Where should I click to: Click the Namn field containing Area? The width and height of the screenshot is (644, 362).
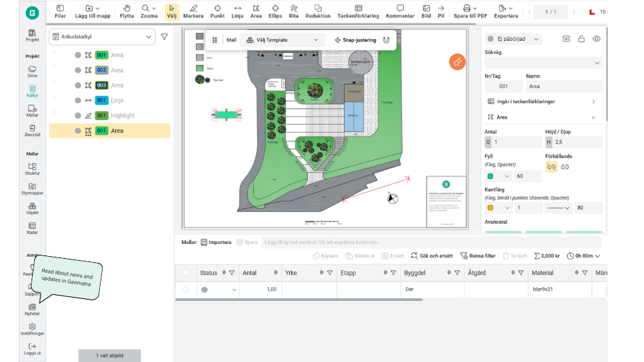(x=564, y=86)
